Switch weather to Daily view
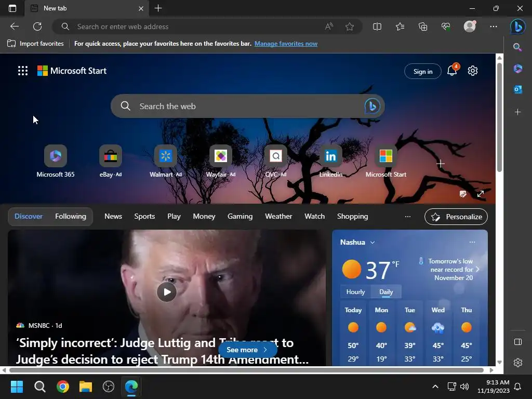The width and height of the screenshot is (532, 399). [x=386, y=292]
